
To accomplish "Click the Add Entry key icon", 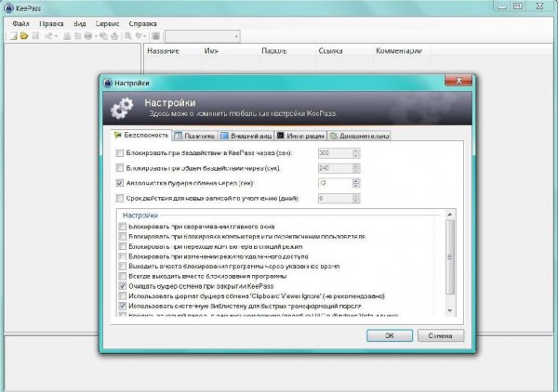I will point(48,36).
